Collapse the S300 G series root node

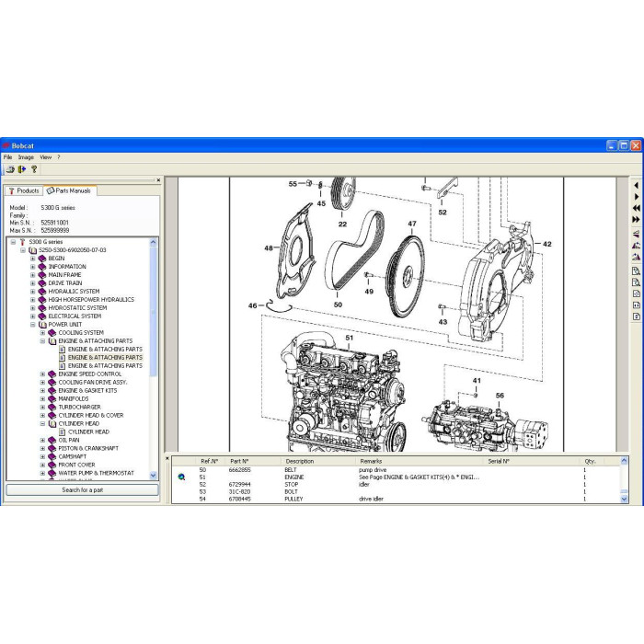pos(13,242)
